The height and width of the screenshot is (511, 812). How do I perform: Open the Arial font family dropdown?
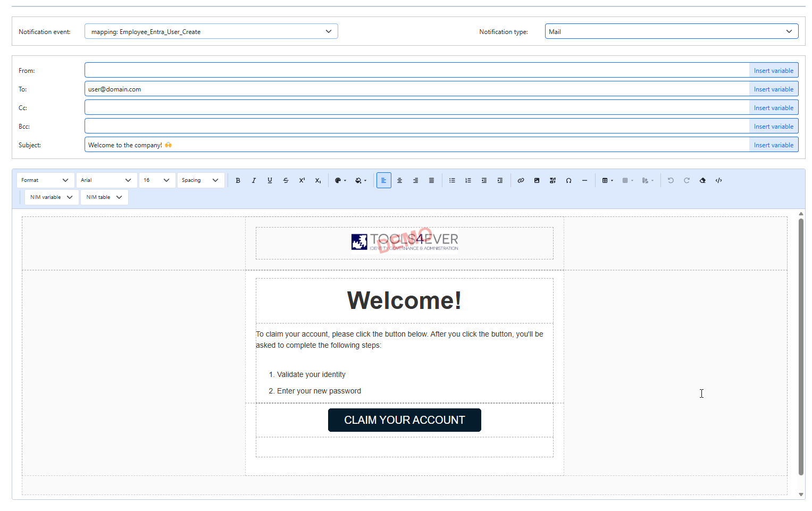[106, 180]
